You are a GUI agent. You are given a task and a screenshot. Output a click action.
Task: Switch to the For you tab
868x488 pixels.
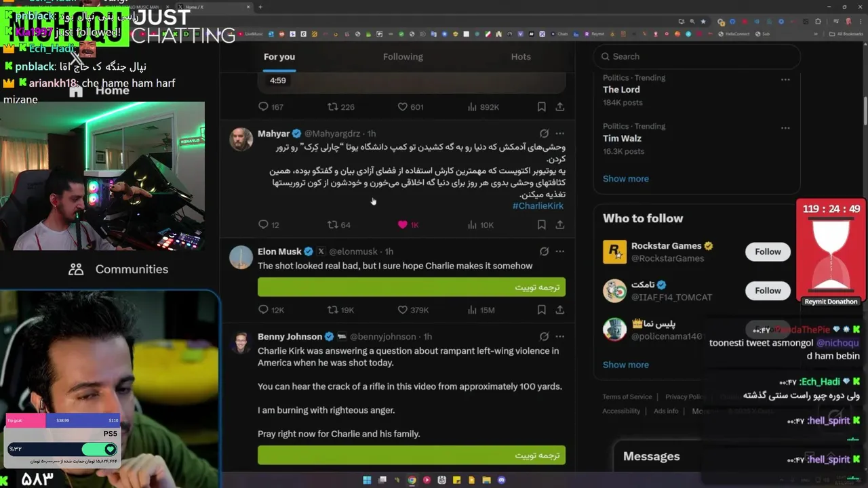(x=279, y=57)
